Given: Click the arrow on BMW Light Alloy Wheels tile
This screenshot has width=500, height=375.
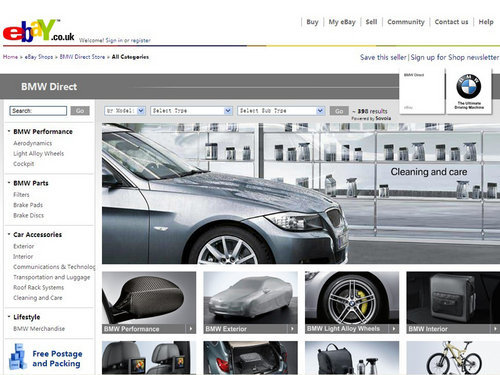Looking at the screenshot, I should 394,329.
